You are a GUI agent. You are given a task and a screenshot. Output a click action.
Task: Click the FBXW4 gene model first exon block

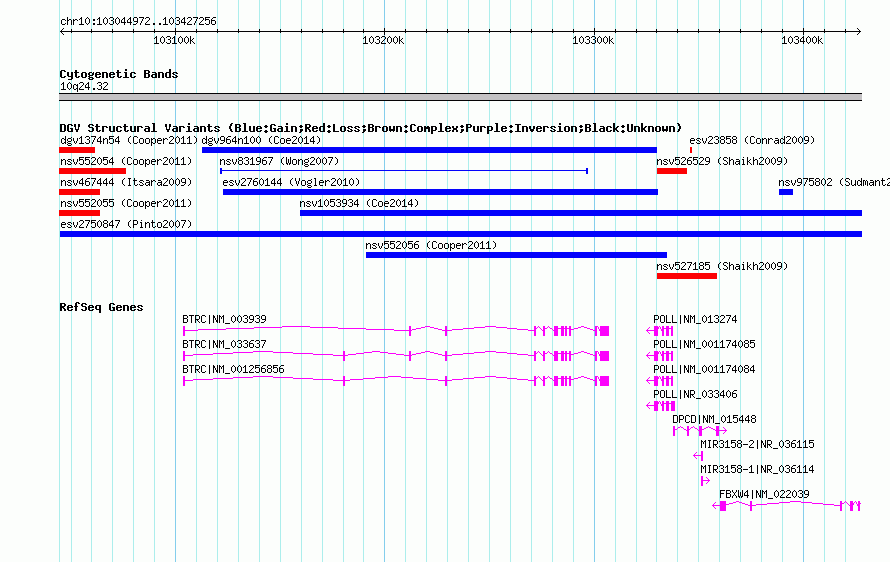point(723,506)
